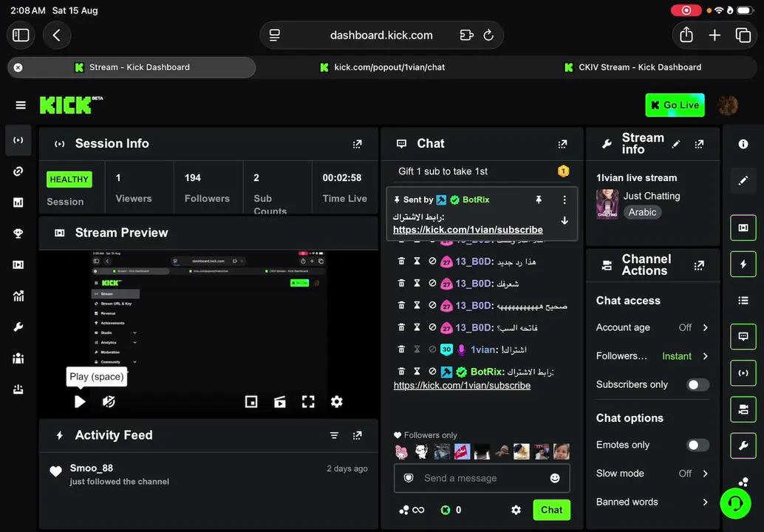Click the Send a message input field

[x=482, y=478]
